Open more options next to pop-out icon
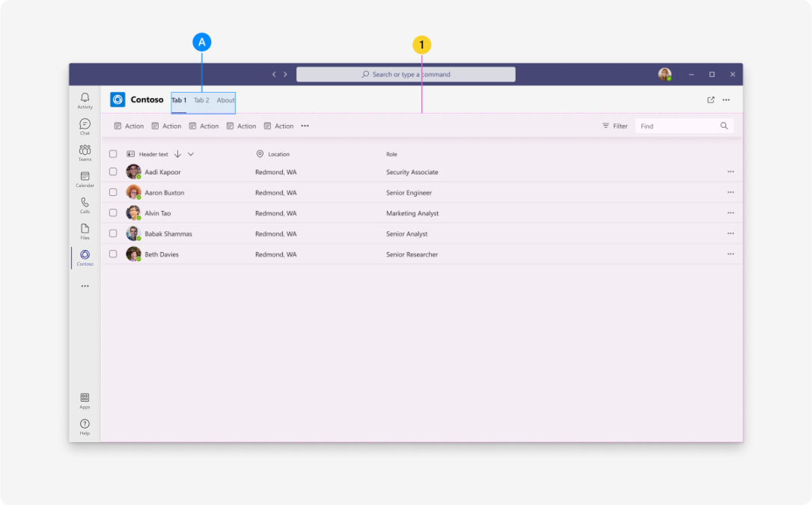Image resolution: width=812 pixels, height=505 pixels. tap(726, 100)
